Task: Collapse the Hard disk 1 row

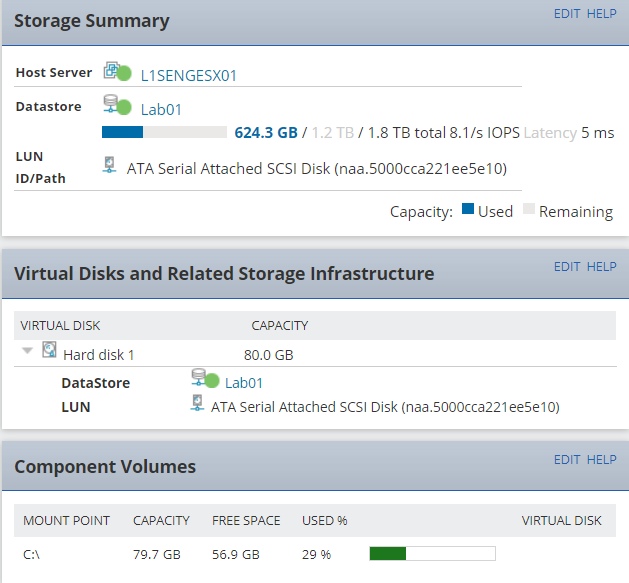Action: (27, 351)
